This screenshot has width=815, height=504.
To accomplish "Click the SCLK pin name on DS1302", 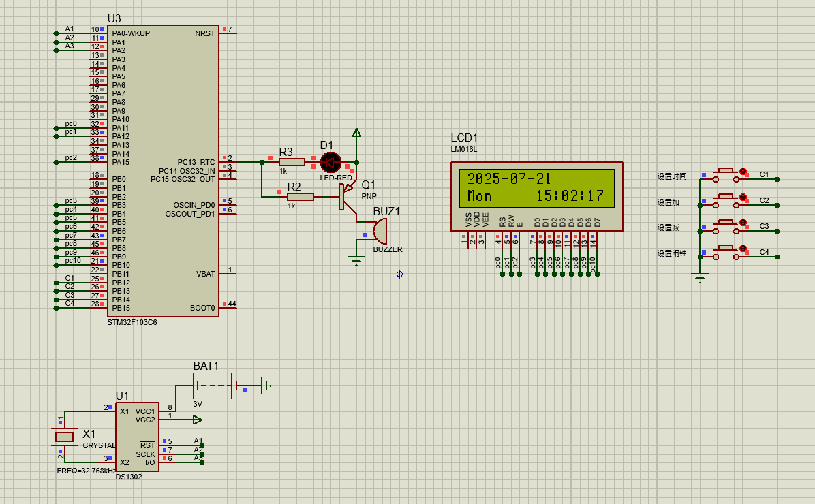I will click(x=146, y=454).
